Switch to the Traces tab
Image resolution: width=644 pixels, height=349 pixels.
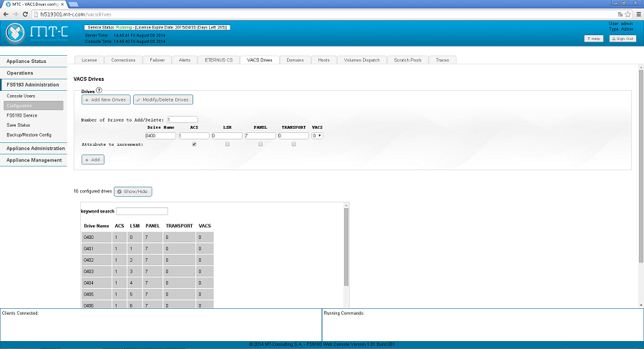(x=442, y=60)
